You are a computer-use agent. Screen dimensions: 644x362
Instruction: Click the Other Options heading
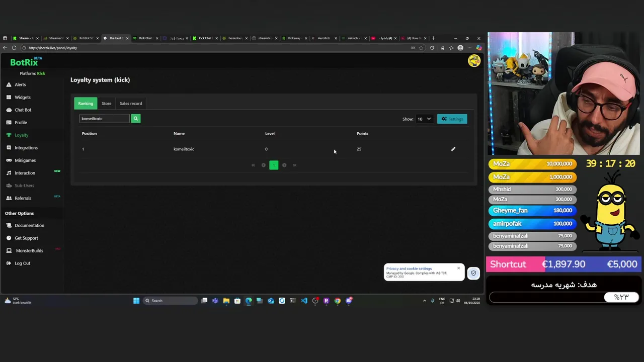19,213
